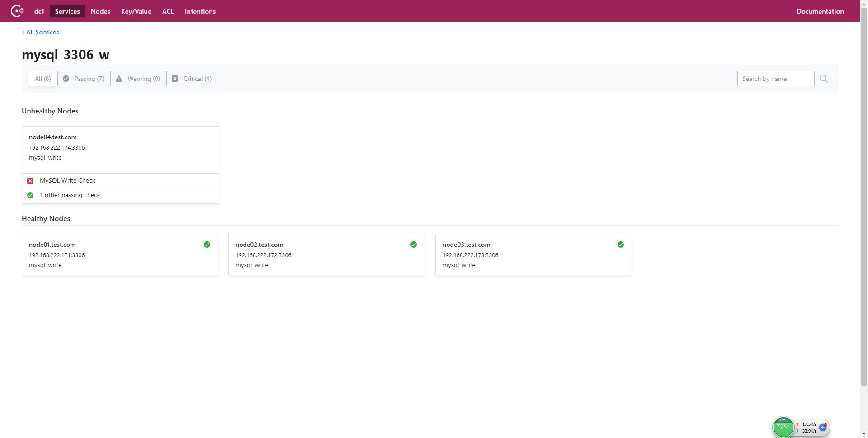
Task: Click node02.test.com green passing icon
Action: pos(414,245)
